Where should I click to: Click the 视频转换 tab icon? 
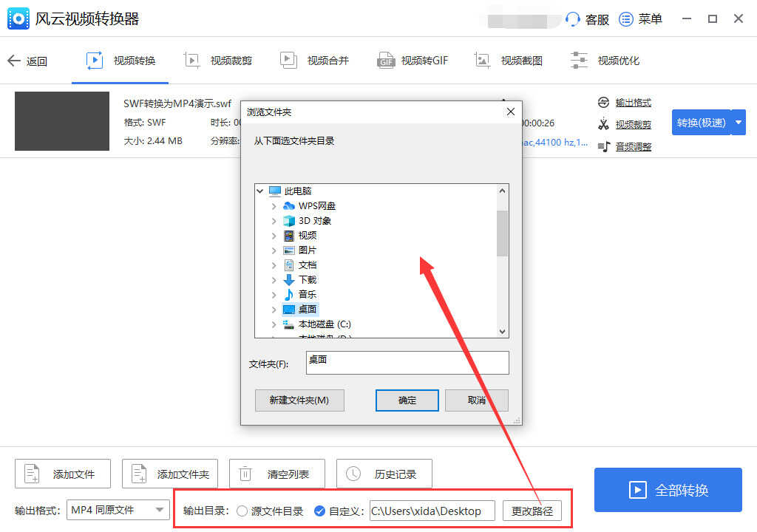tap(94, 61)
